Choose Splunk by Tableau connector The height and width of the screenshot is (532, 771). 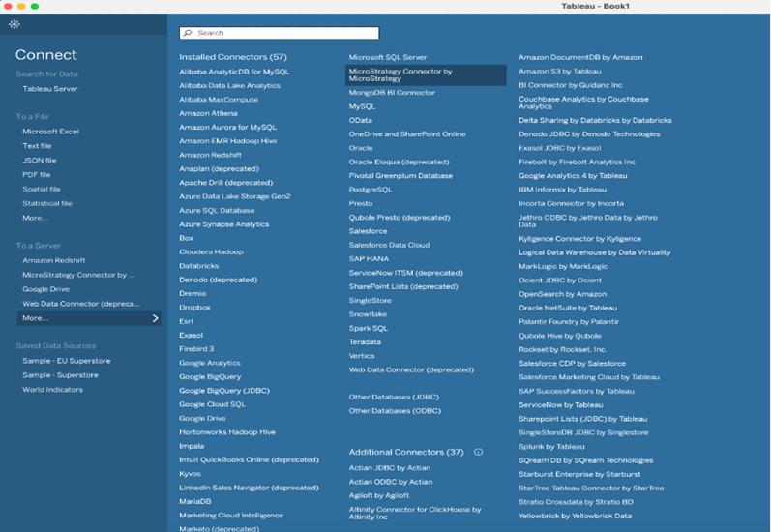point(551,447)
